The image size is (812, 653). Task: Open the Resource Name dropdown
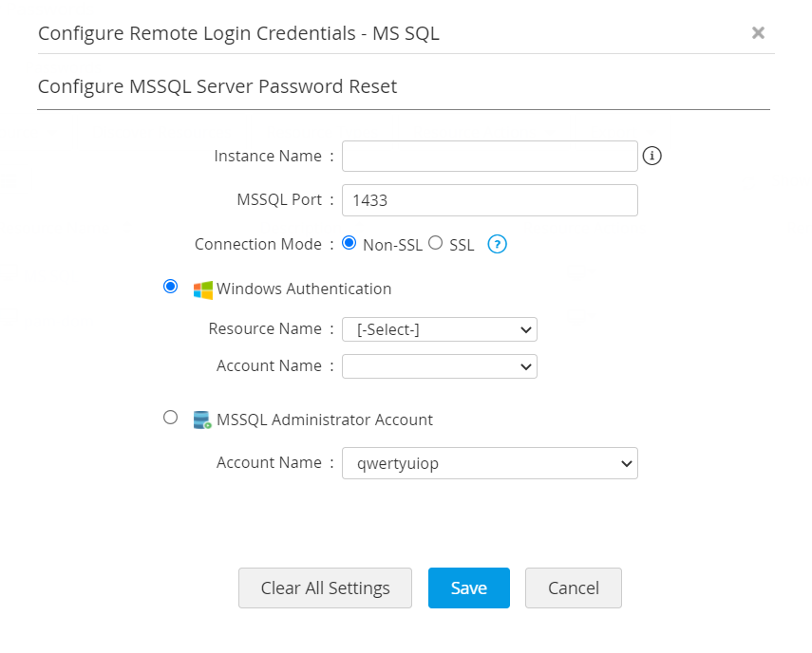(440, 329)
